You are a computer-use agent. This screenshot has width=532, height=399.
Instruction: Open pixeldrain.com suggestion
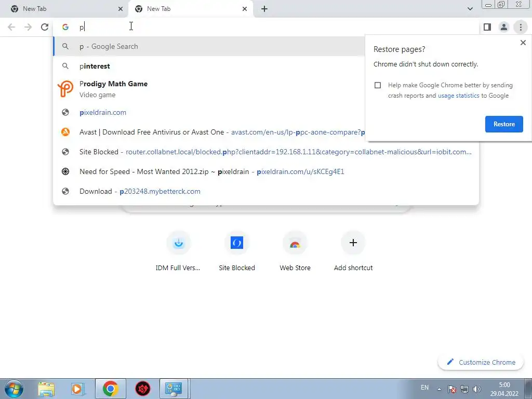click(x=209, y=112)
